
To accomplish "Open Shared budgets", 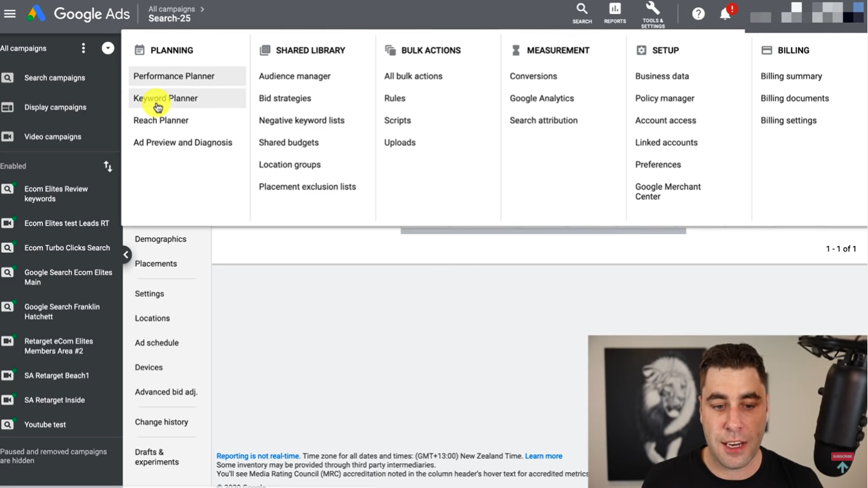I will click(288, 142).
